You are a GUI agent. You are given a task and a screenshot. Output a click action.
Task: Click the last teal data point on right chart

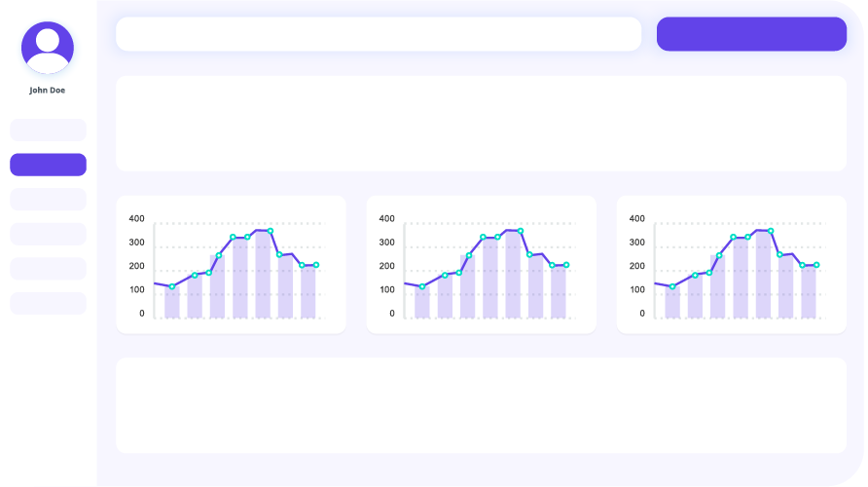(x=816, y=265)
